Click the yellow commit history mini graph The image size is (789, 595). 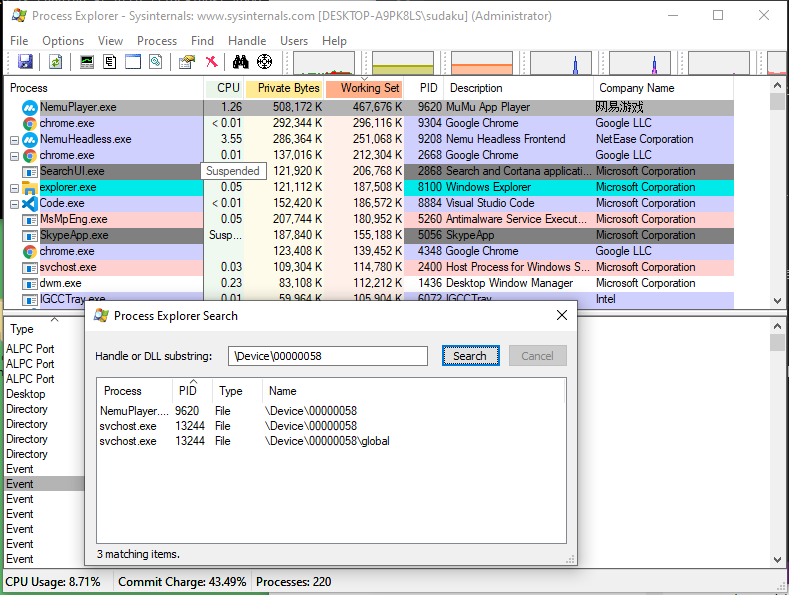[x=403, y=63]
